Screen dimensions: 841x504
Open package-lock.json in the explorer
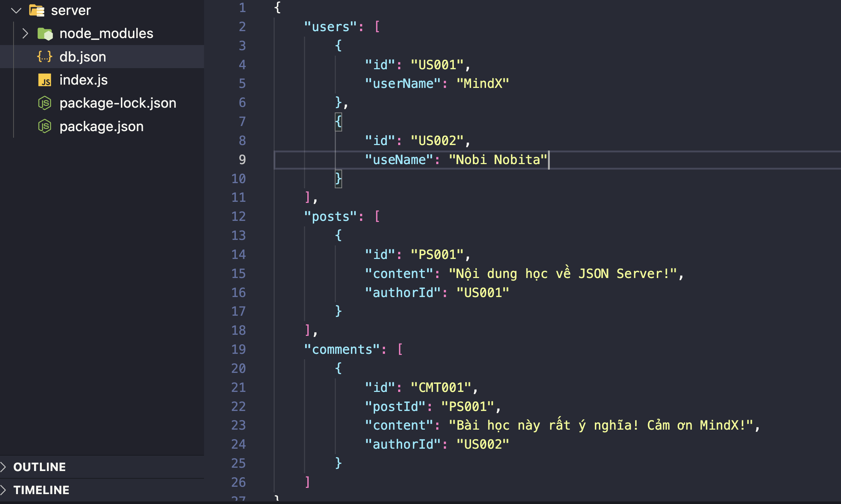tap(118, 103)
